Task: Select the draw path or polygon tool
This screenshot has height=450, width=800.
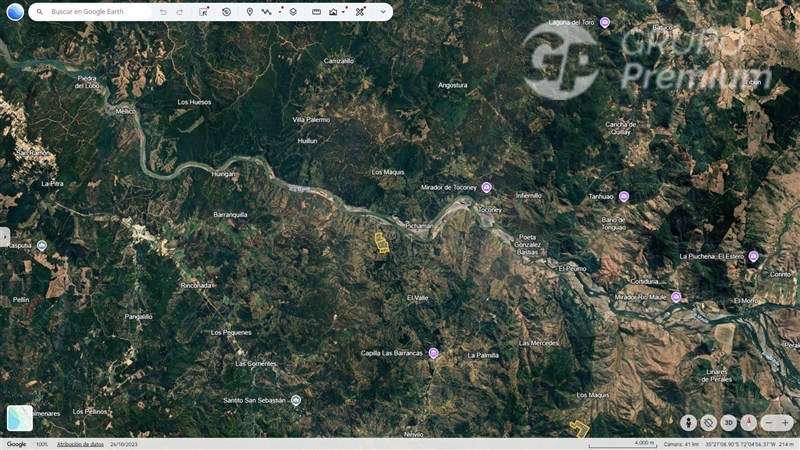Action: [x=266, y=12]
